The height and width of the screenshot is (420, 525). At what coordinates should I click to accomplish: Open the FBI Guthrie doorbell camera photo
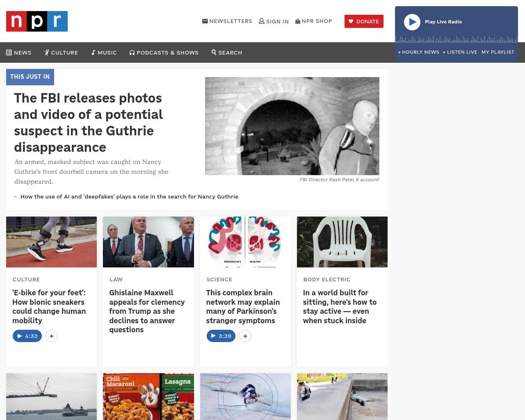292,126
